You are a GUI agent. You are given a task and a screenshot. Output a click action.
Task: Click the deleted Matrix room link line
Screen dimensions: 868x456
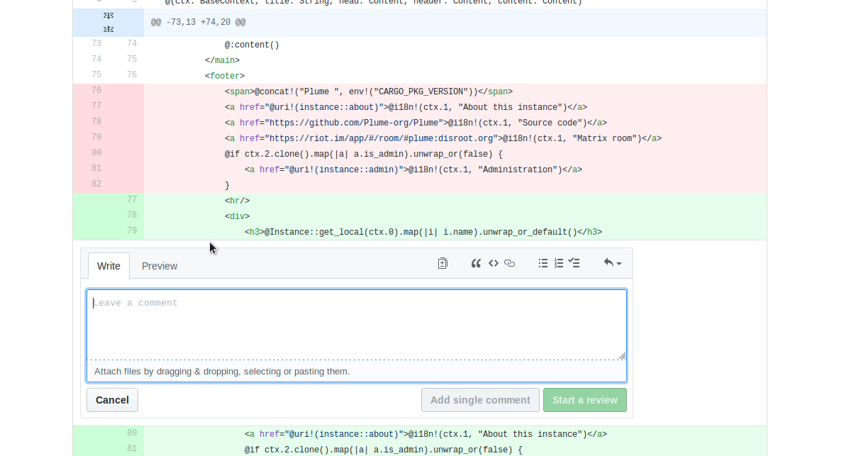tap(455, 138)
